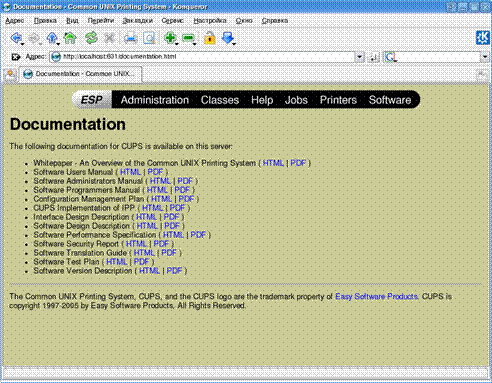Open PDF link for Software Version Description
The width and height of the screenshot is (492, 383).
(x=174, y=271)
